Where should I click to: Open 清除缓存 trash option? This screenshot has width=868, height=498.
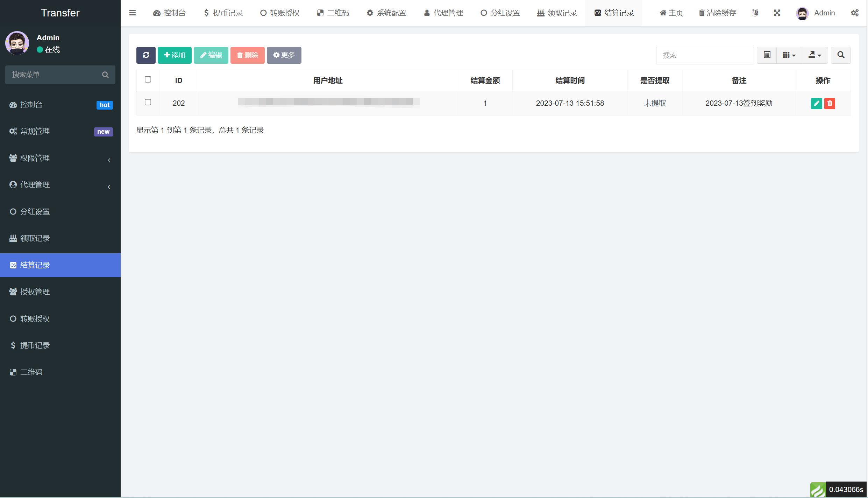(717, 13)
